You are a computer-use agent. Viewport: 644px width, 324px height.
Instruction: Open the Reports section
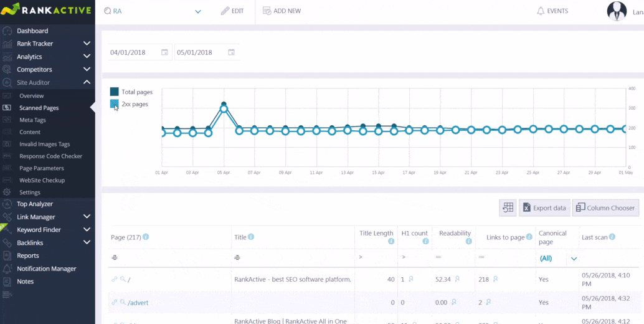(x=28, y=256)
